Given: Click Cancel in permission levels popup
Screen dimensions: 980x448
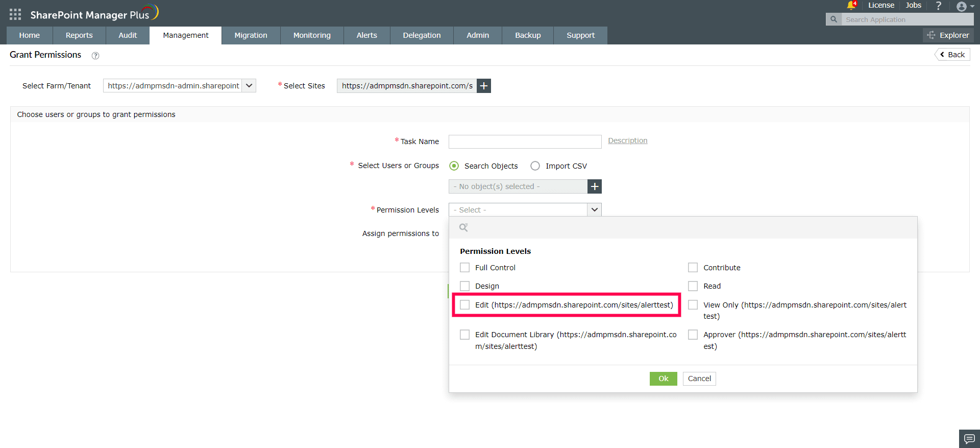Looking at the screenshot, I should 699,379.
